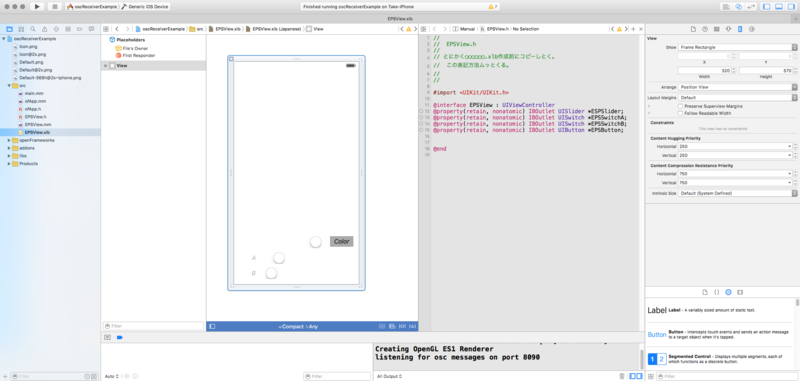This screenshot has width=800, height=381.
Task: Open the Debug navigator
Action: [68, 29]
